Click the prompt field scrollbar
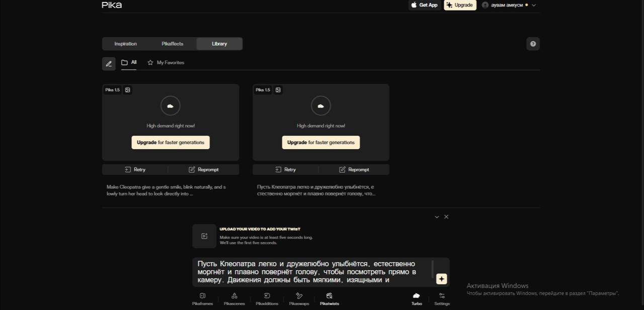 pos(432,269)
